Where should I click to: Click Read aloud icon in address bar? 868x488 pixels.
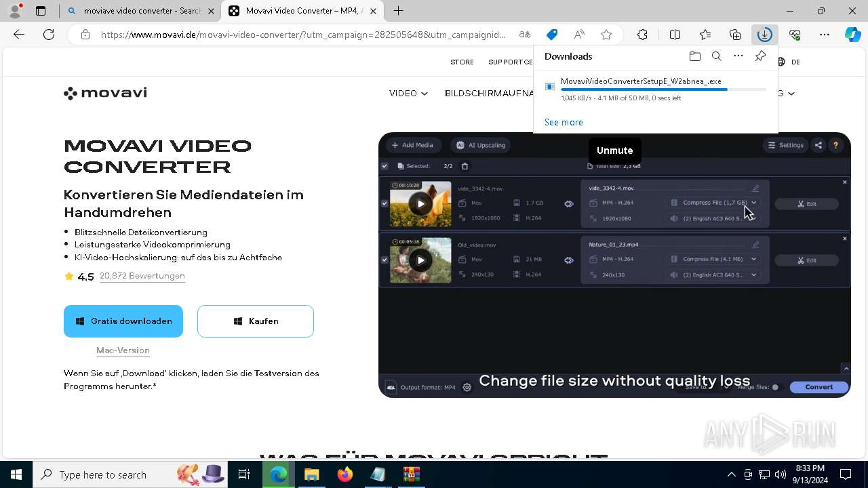(579, 35)
